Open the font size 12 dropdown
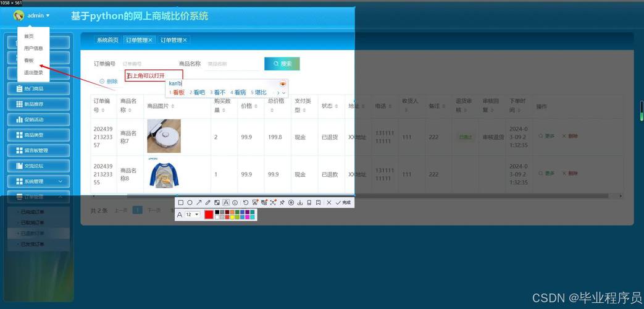The image size is (644, 309). (193, 214)
